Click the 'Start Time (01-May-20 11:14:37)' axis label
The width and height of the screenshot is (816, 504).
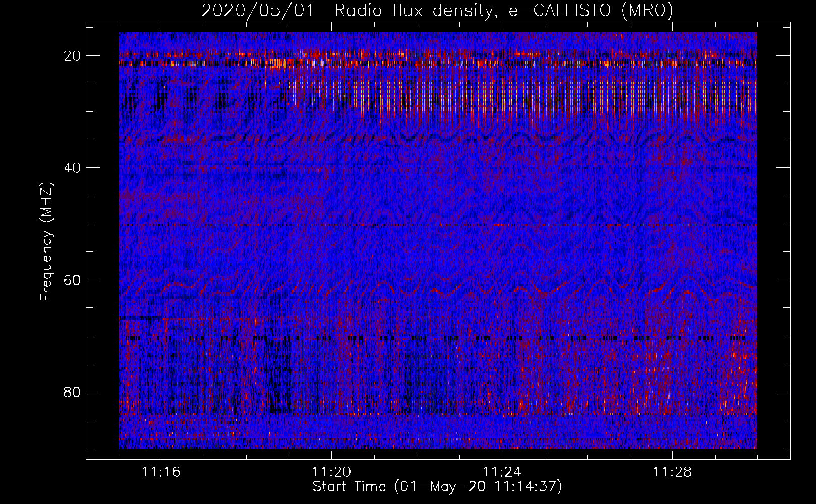(437, 487)
